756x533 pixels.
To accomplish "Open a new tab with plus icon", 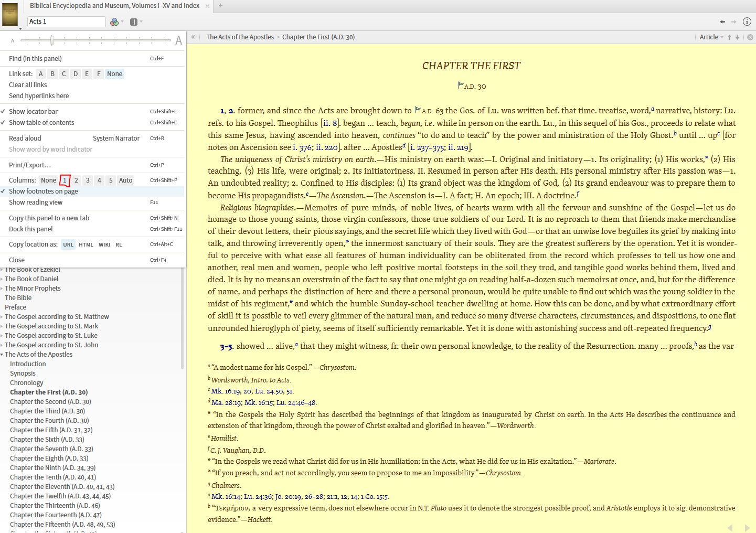I will click(220, 6).
